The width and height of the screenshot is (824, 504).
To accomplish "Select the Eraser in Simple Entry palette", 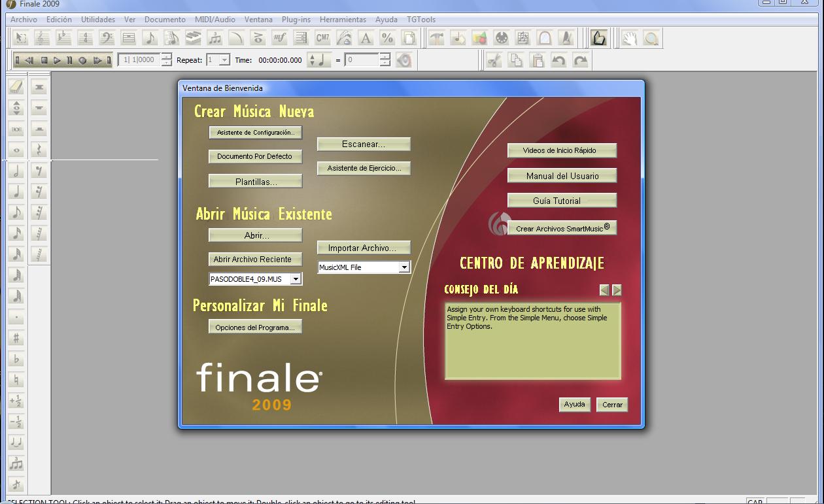I will (x=17, y=87).
